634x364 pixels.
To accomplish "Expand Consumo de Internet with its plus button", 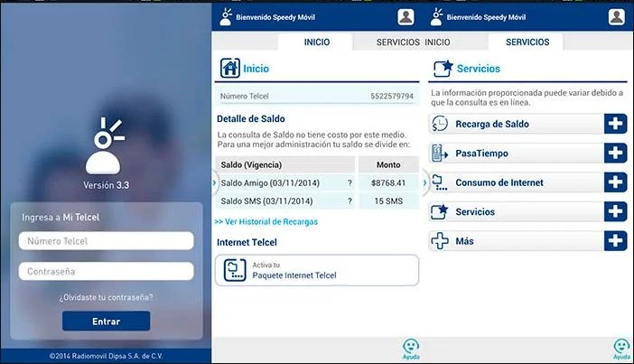I will (615, 182).
